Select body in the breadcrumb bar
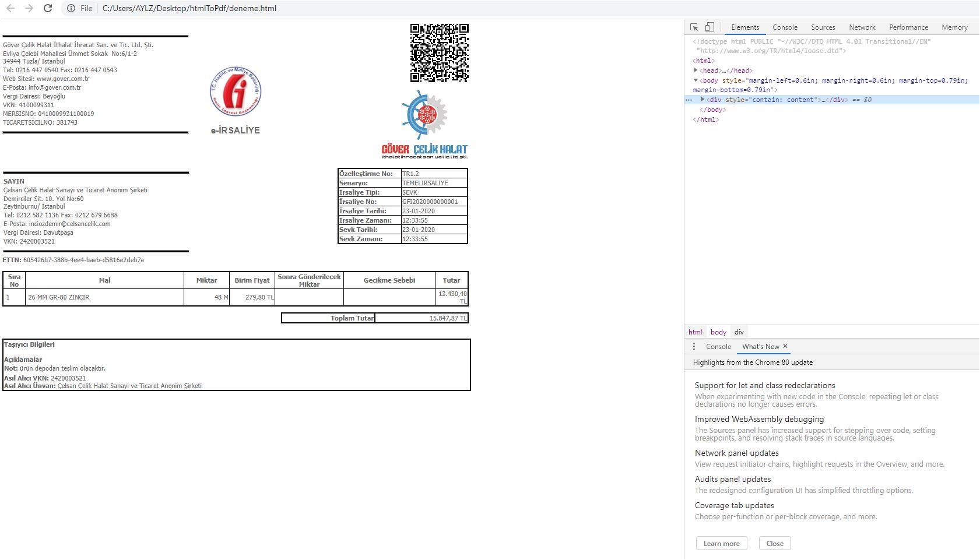This screenshot has height=560, width=980. click(x=718, y=332)
